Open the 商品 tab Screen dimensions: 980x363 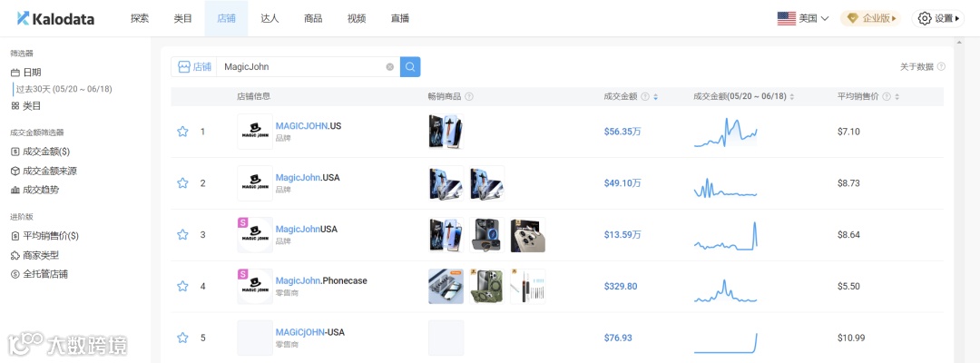coord(313,18)
